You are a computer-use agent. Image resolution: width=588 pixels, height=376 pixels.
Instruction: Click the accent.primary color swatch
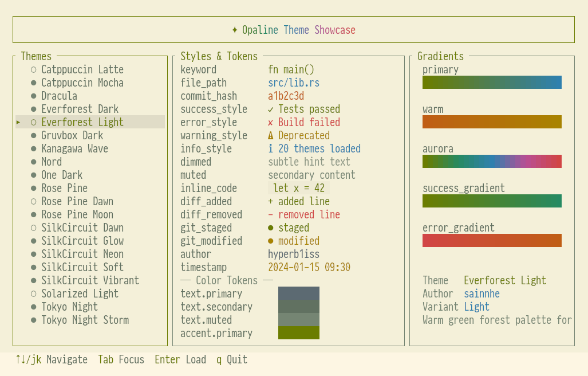[x=299, y=333]
